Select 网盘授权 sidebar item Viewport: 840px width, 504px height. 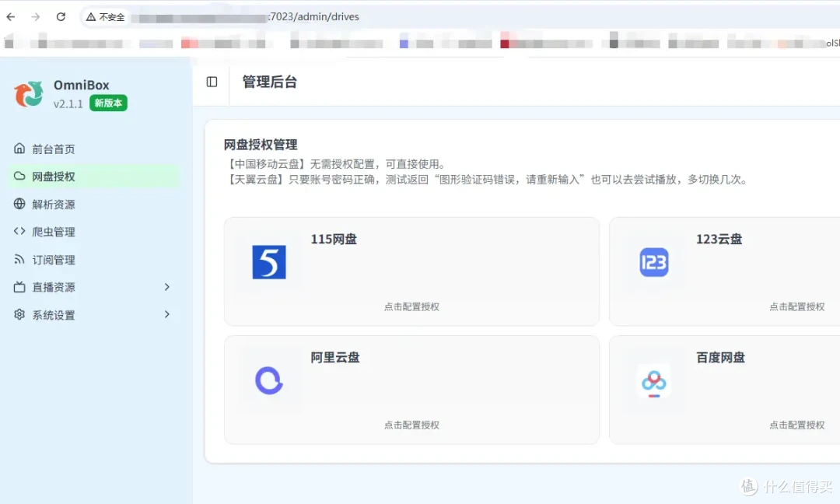click(94, 177)
